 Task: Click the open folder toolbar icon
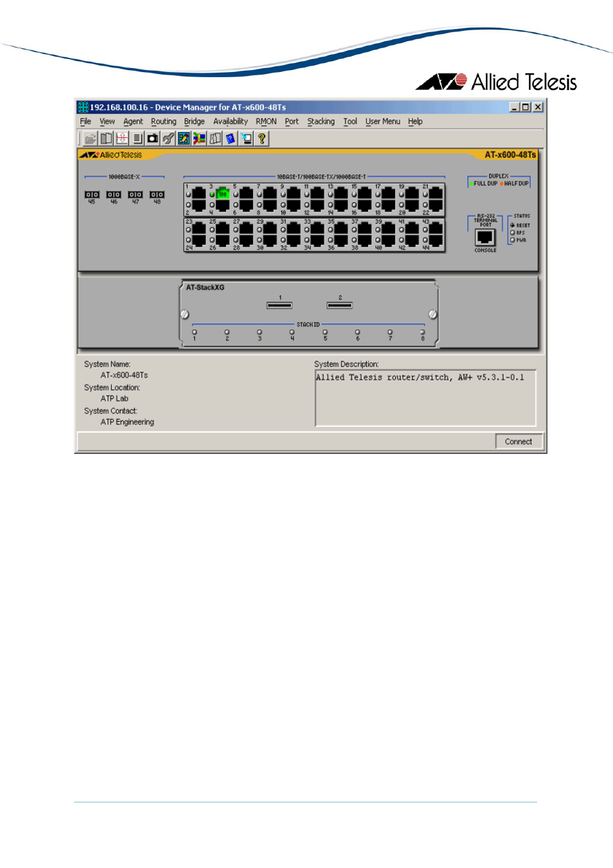[x=91, y=138]
